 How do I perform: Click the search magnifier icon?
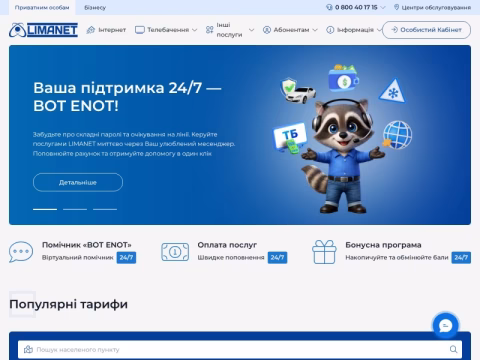coord(453,349)
